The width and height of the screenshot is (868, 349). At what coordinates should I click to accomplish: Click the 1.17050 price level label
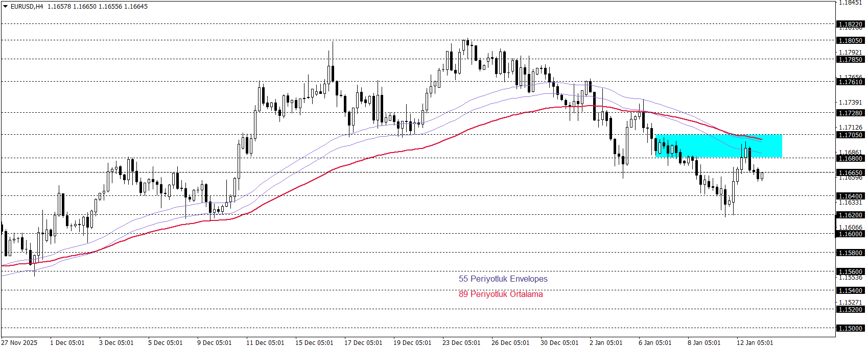[850, 135]
